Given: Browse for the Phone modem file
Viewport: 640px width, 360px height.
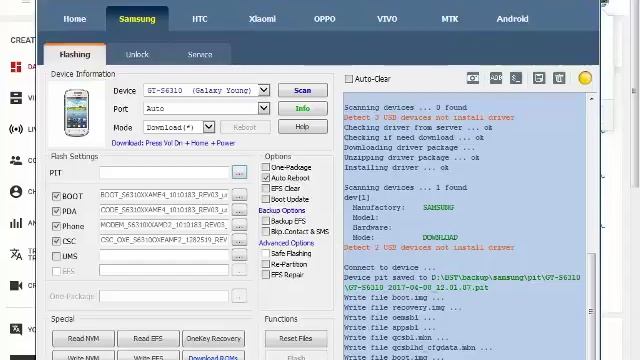Looking at the screenshot, I should pyautogui.click(x=240, y=225).
